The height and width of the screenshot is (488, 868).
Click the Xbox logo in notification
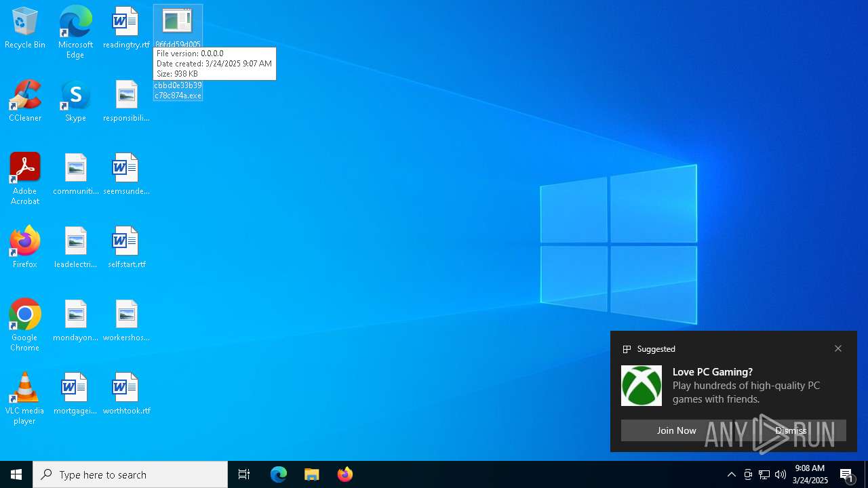coord(642,386)
